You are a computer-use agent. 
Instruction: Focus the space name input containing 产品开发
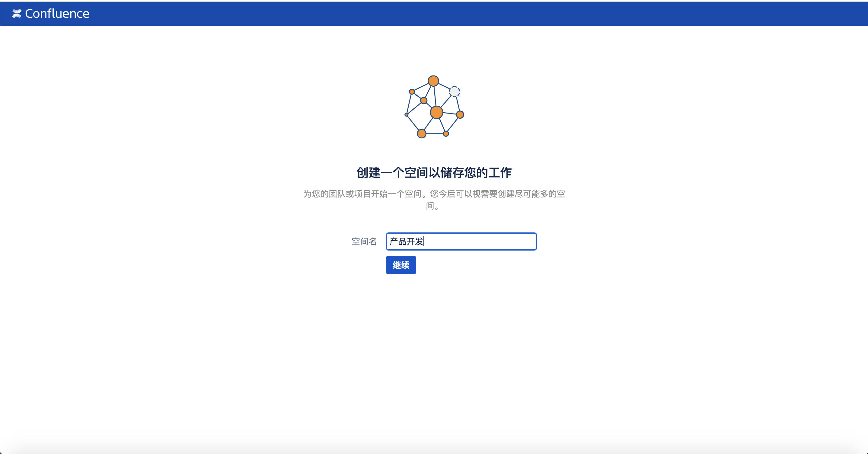[461, 241]
